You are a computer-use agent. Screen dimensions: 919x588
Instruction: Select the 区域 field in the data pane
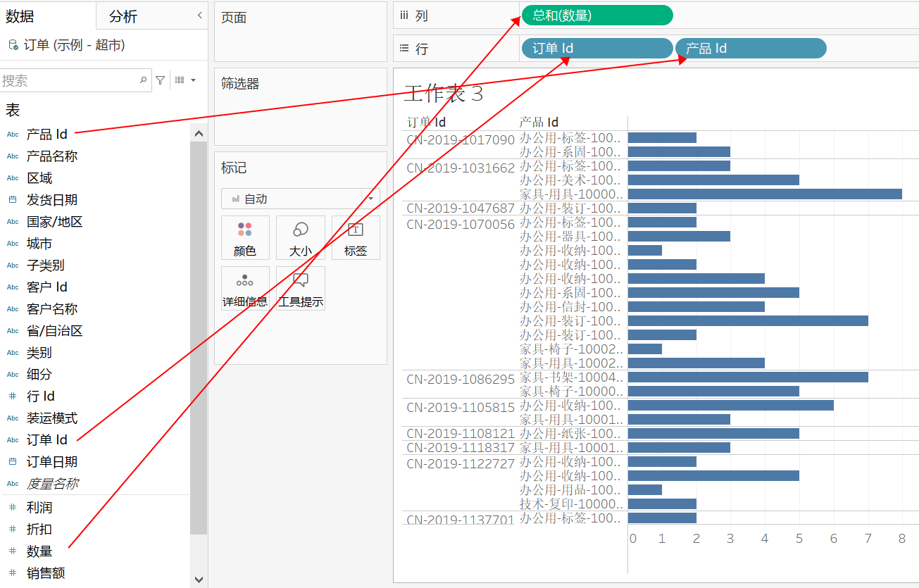click(39, 178)
